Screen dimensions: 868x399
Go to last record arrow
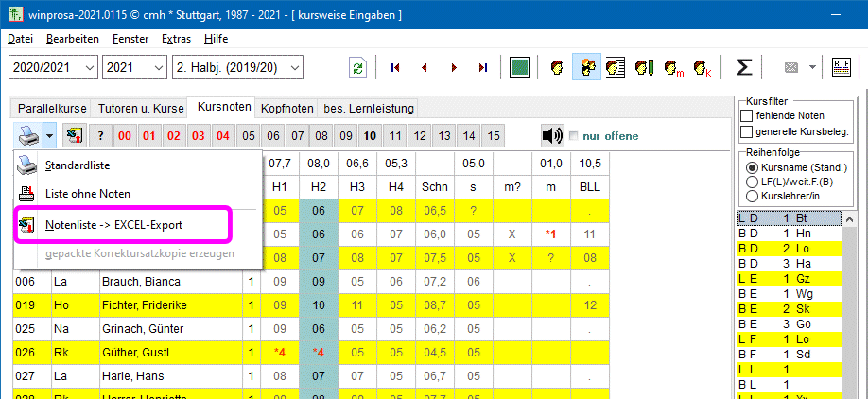coord(483,67)
